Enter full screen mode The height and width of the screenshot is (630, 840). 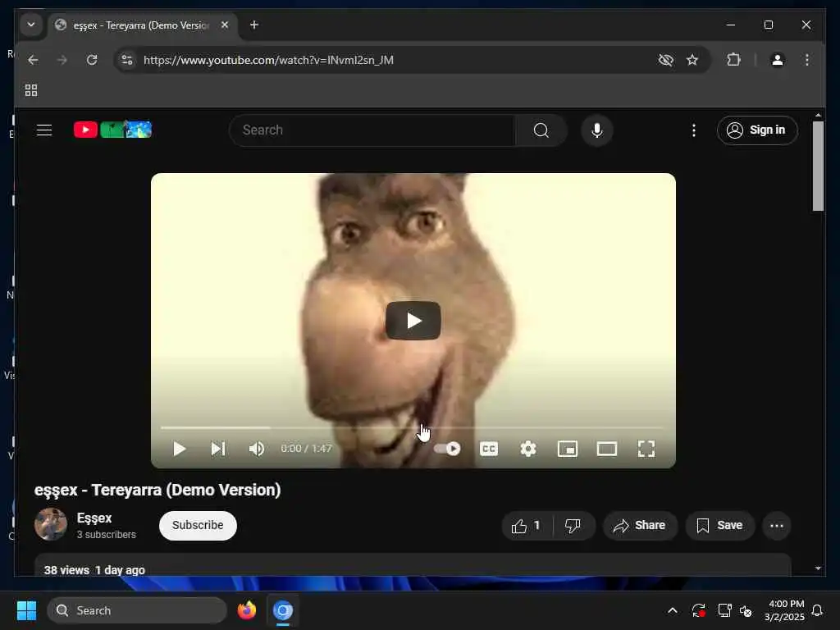[x=646, y=449]
